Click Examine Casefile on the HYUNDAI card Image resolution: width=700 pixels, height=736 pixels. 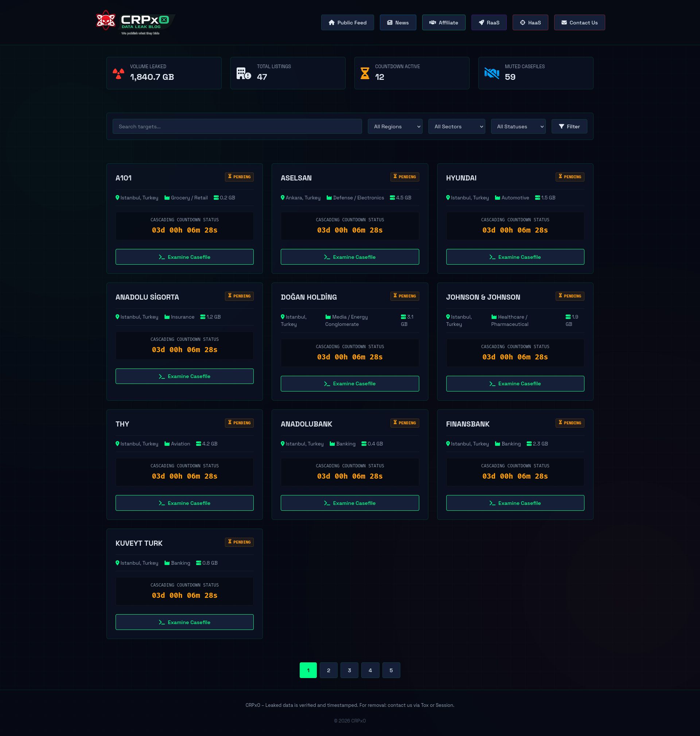[x=515, y=257]
